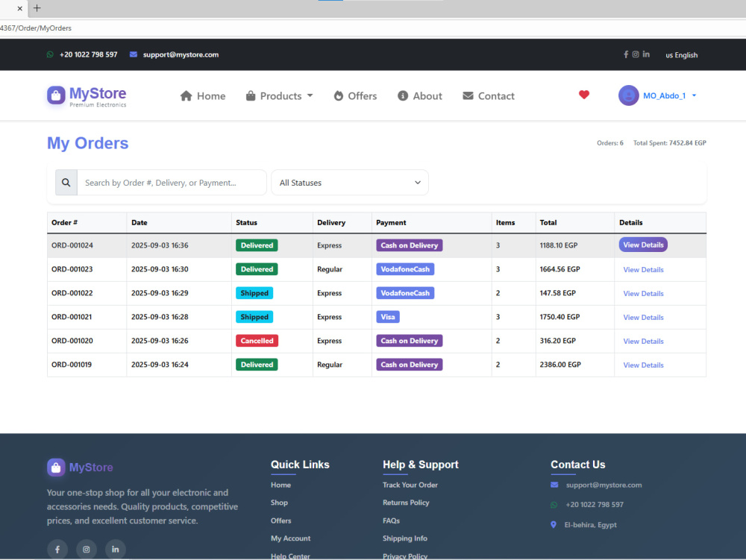Click Total Spent: 7452.84 EGP text
The width and height of the screenshot is (746, 560).
click(669, 142)
